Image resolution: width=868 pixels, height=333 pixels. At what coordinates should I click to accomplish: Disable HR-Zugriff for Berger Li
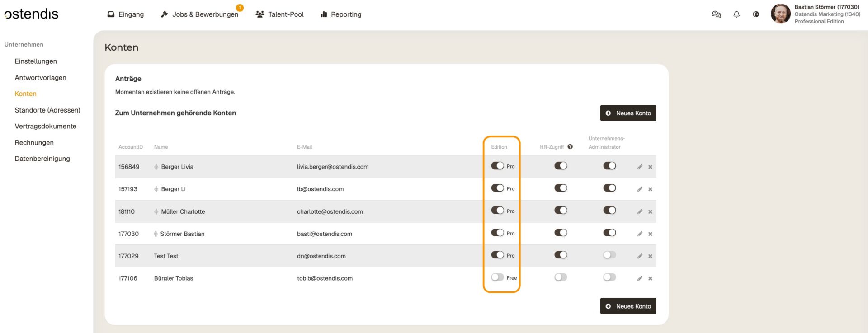point(561,188)
